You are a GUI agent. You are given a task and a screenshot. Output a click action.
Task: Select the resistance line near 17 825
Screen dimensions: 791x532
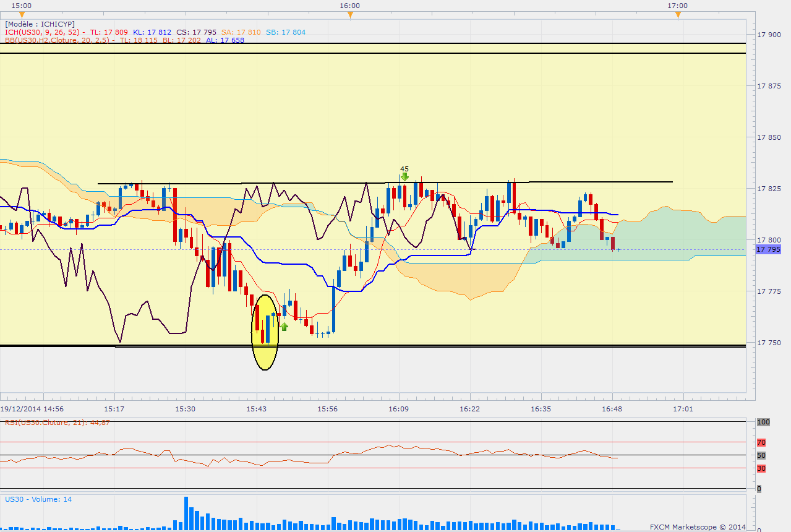point(385,182)
